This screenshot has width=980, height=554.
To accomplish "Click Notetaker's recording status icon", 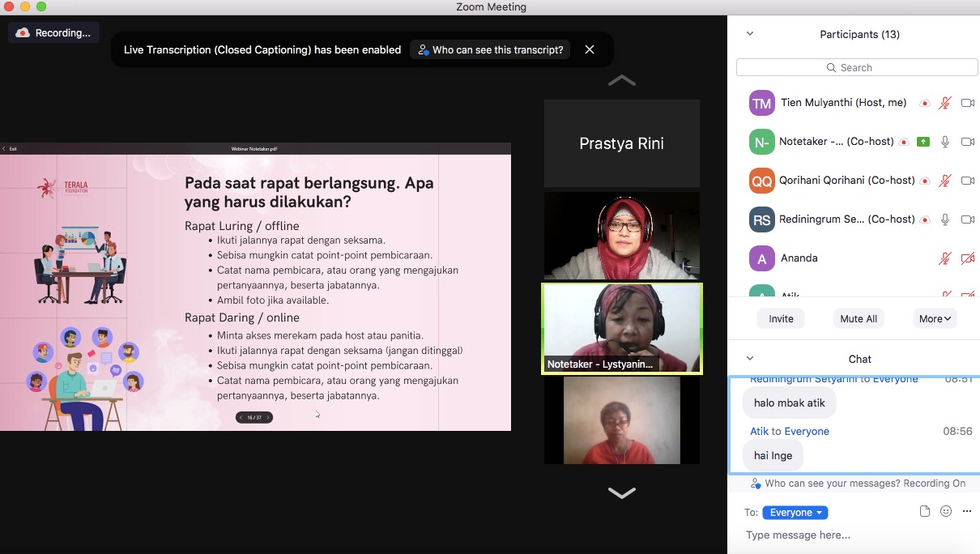I will pos(904,142).
